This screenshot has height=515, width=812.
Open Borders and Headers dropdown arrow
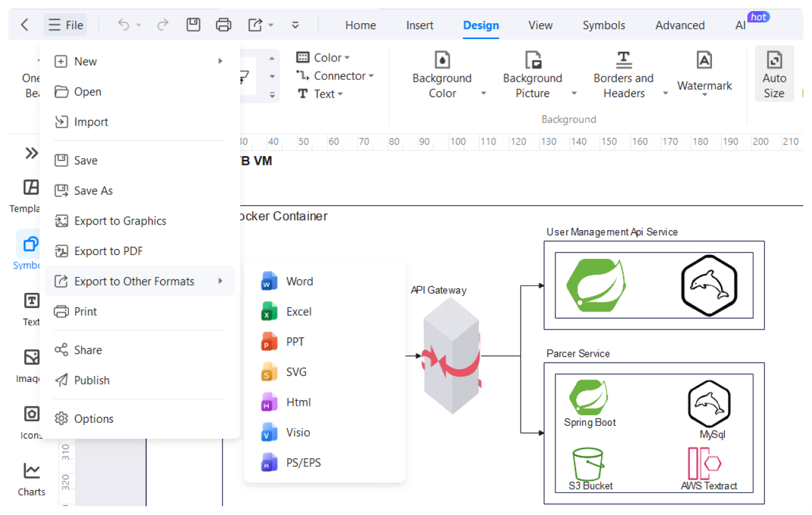coord(664,93)
